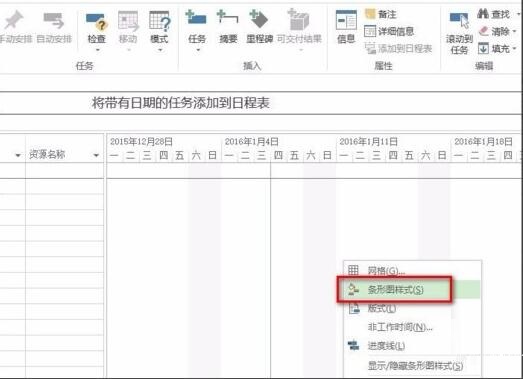Screen dimensions: 523x379
Task: Expand the 任务 insert dropdown arrow
Action: click(x=198, y=50)
